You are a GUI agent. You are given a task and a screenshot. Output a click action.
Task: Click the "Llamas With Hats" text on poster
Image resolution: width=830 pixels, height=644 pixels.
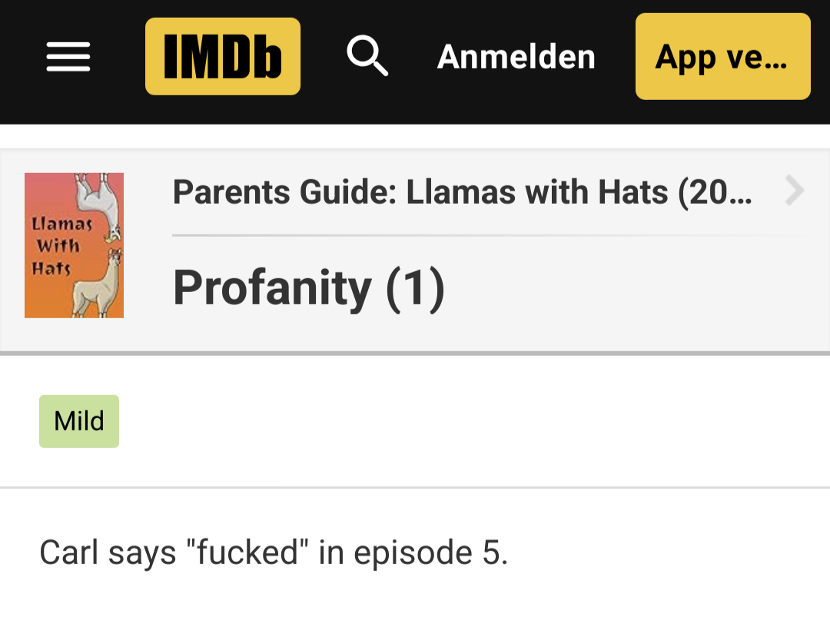tap(61, 246)
